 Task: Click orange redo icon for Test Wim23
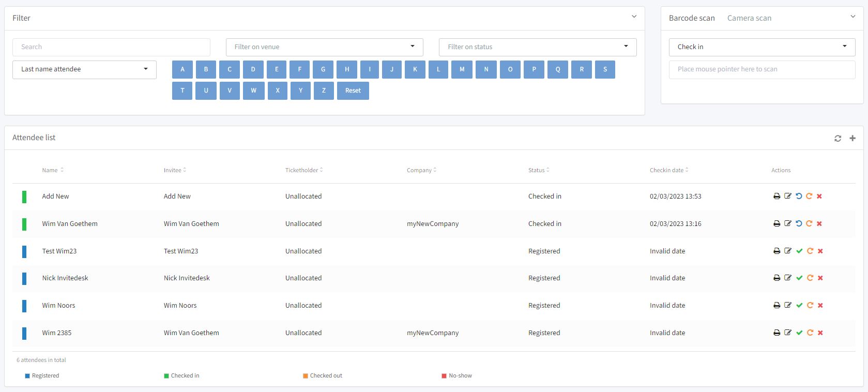810,251
